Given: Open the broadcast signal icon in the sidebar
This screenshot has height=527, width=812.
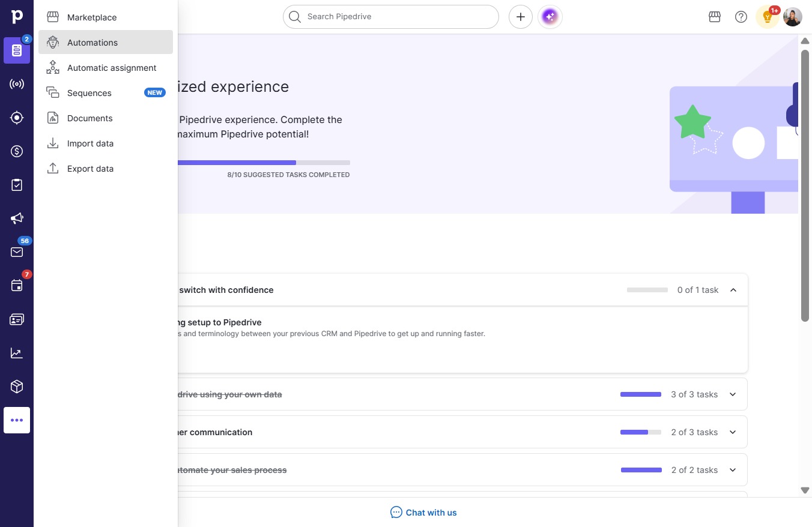Looking at the screenshot, I should pos(17,84).
